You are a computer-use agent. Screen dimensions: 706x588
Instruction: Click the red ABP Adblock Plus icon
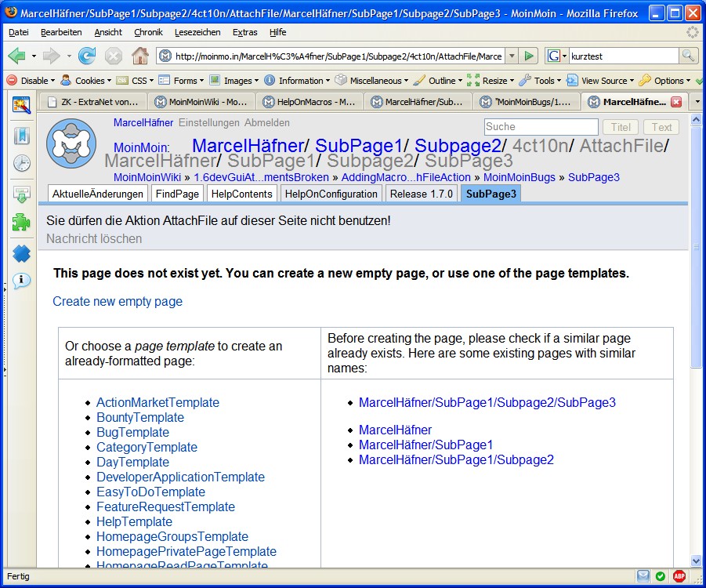679,575
